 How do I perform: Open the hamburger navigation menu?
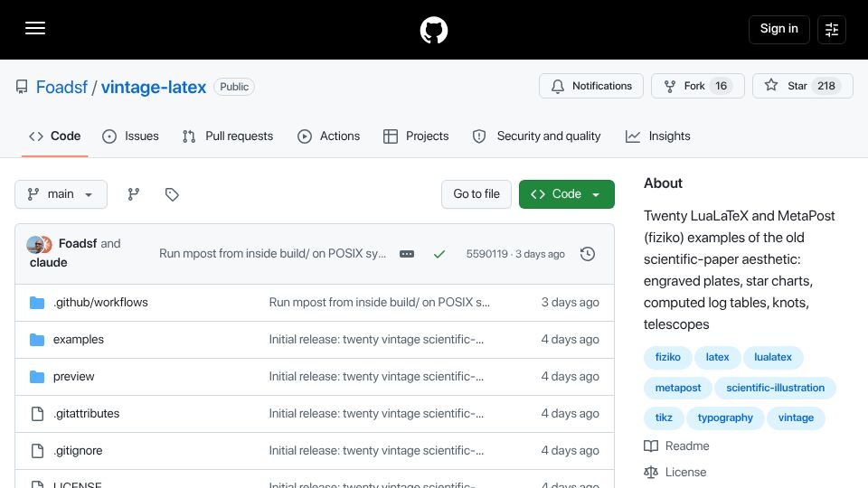pyautogui.click(x=35, y=28)
